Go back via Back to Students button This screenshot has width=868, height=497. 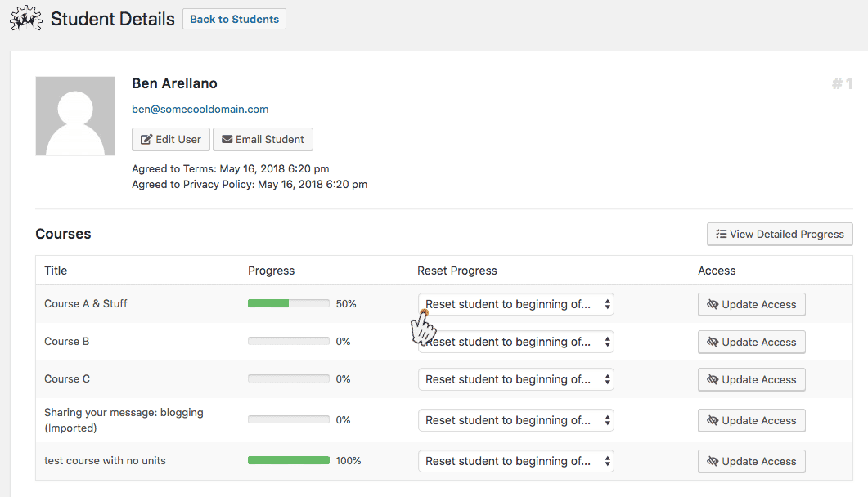(x=234, y=19)
